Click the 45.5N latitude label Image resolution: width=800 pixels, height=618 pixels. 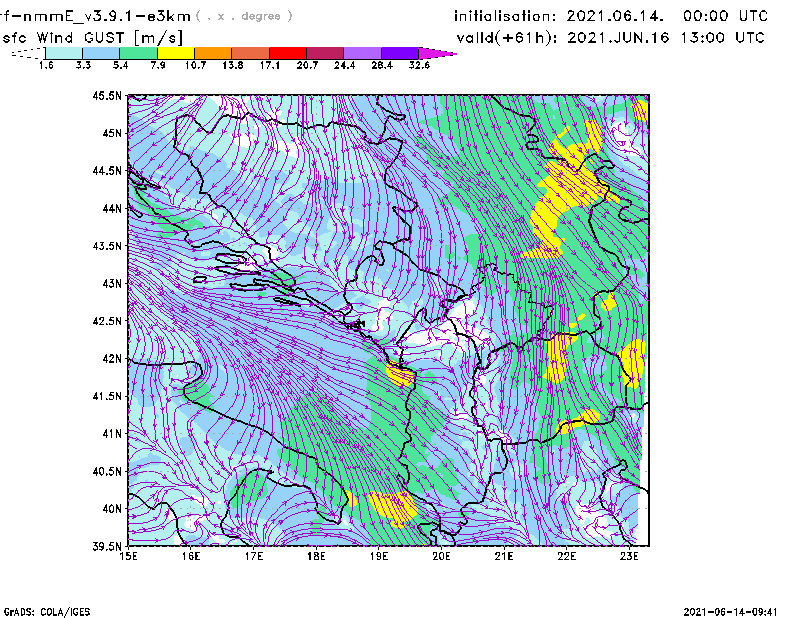[107, 95]
